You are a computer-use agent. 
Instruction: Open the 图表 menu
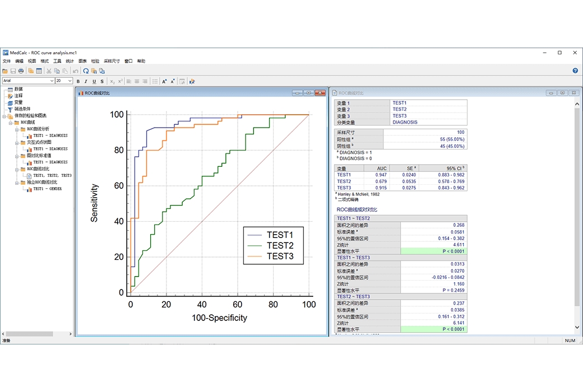(82, 61)
